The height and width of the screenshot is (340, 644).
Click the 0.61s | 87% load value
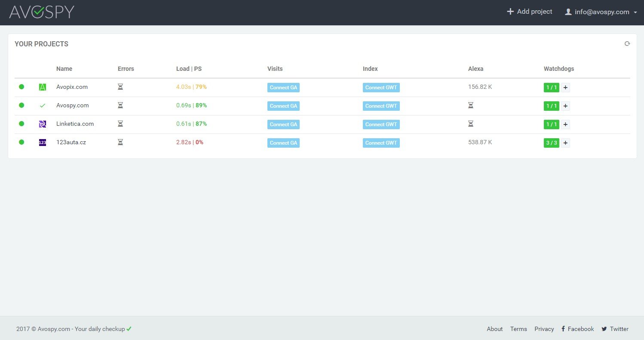191,124
